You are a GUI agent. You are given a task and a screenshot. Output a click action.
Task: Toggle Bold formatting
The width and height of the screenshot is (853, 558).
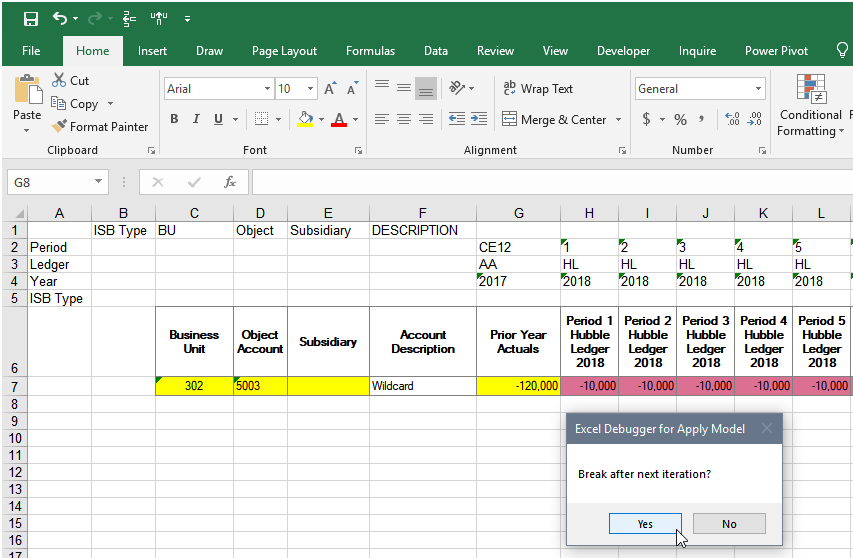(174, 120)
